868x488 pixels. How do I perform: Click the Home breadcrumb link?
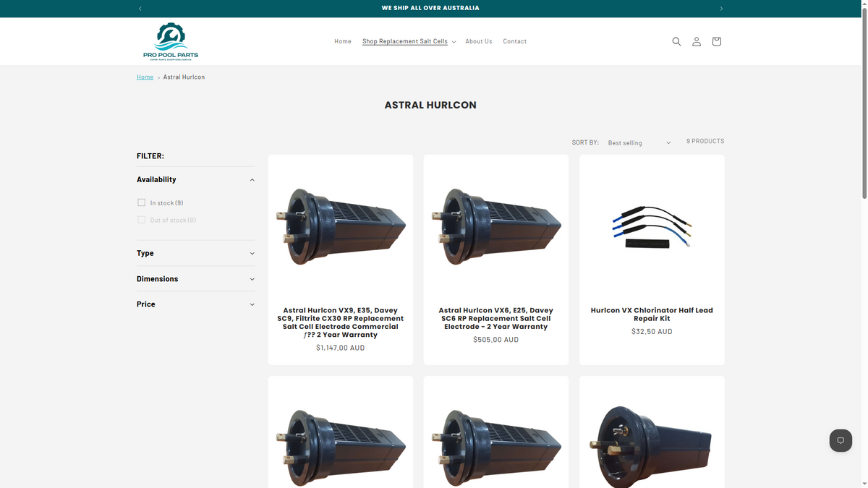(x=145, y=77)
